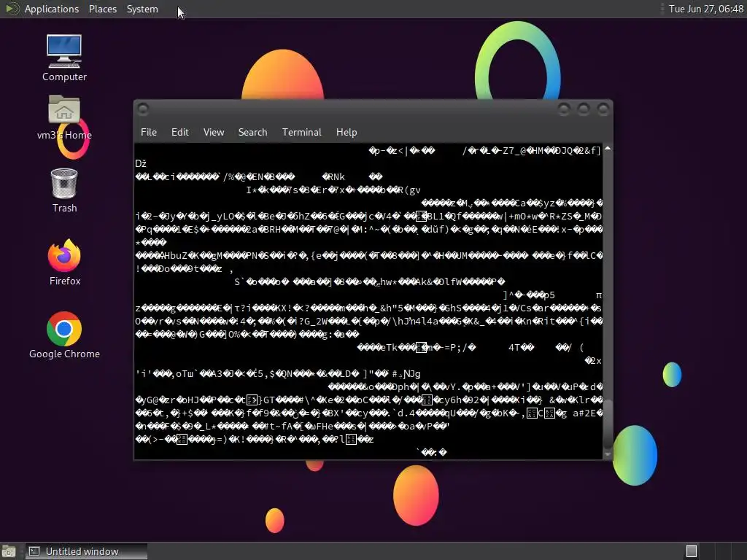Open the terminal Help menu

pyautogui.click(x=347, y=133)
